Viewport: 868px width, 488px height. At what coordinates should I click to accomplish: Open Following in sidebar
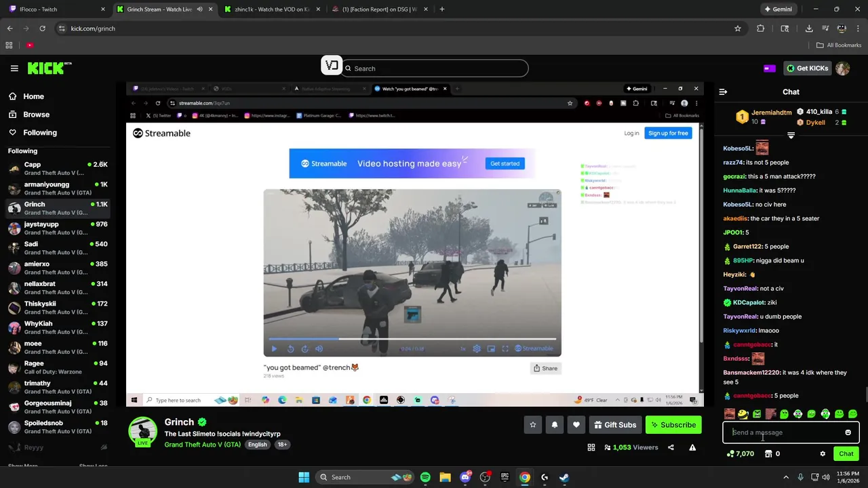click(40, 133)
